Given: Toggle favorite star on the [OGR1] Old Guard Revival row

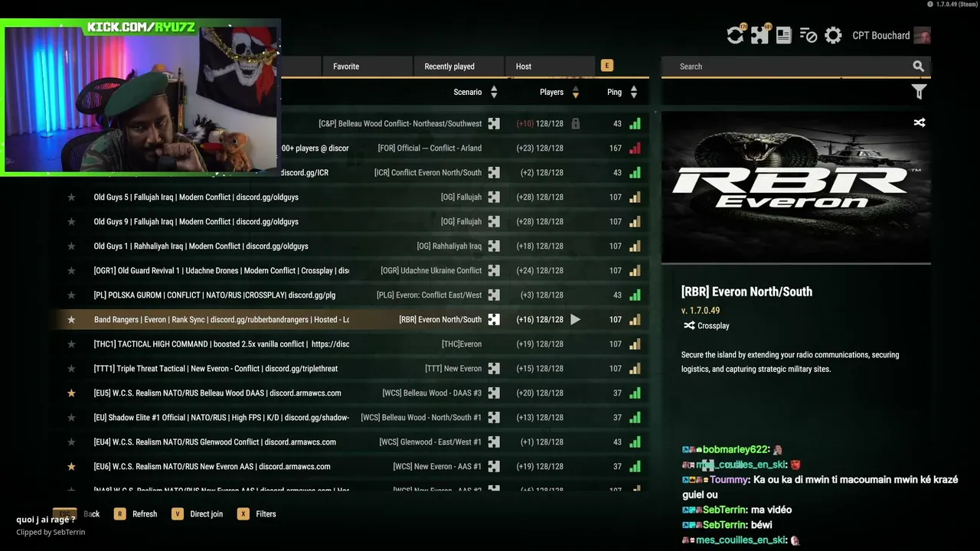Looking at the screenshot, I should tap(71, 270).
